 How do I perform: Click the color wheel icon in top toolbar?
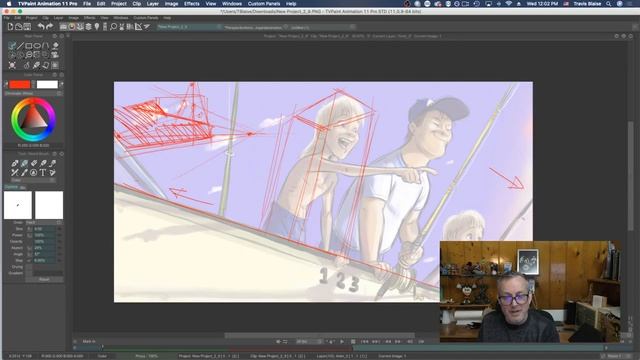click(72, 27)
